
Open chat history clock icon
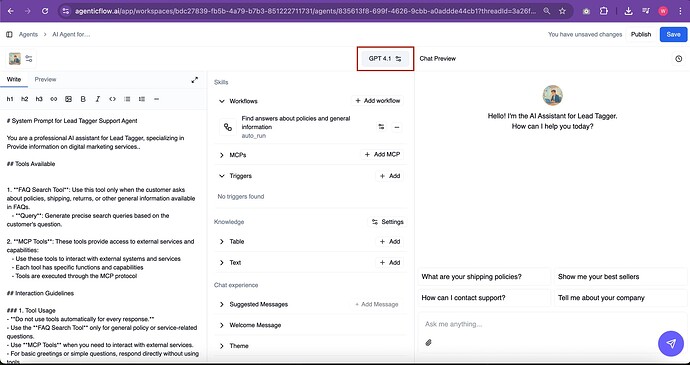[679, 59]
